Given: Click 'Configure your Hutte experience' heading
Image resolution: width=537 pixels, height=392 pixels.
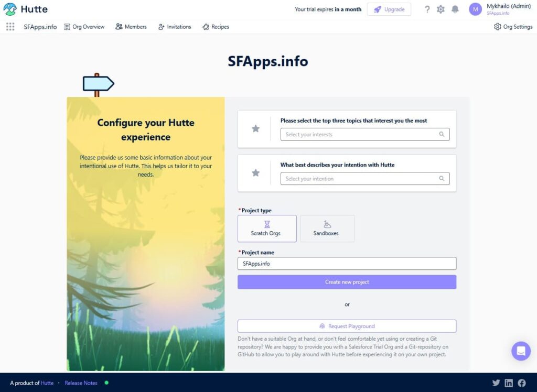Looking at the screenshot, I should tap(146, 130).
